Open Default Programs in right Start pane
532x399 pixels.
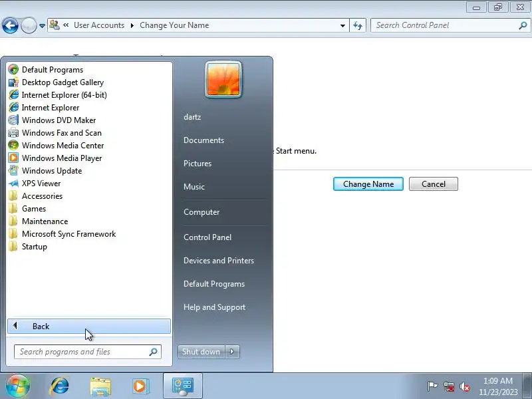pyautogui.click(x=214, y=284)
